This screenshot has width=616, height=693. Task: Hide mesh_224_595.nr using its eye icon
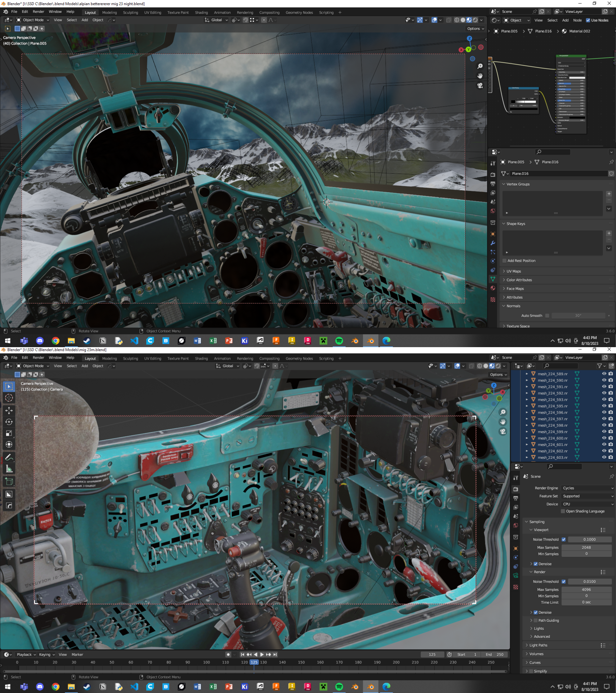[x=604, y=406]
